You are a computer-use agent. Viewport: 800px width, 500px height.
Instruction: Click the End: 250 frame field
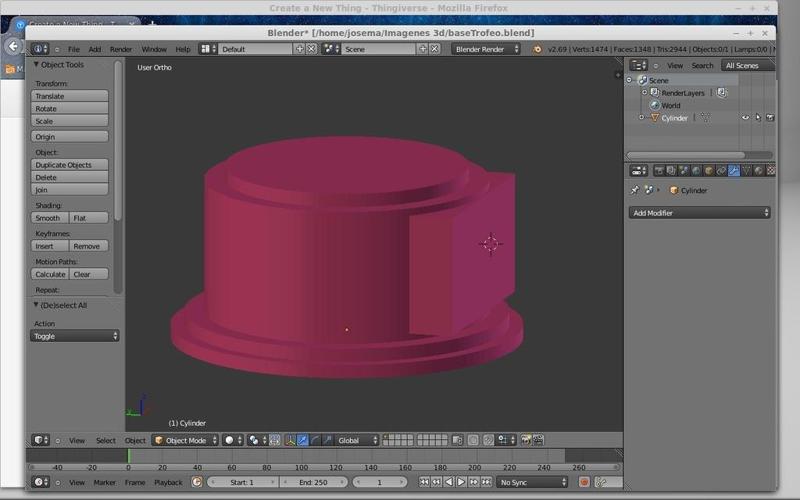click(x=312, y=482)
